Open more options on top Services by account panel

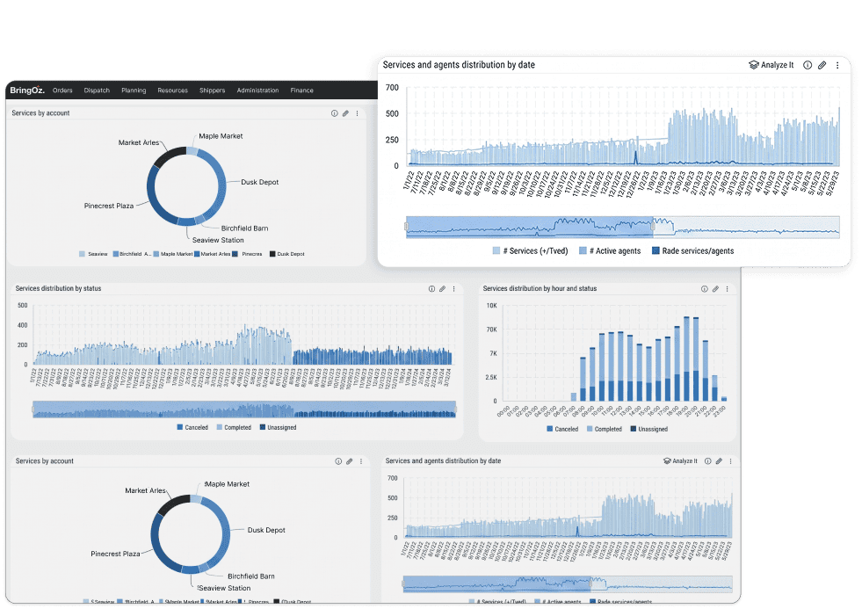coord(358,113)
